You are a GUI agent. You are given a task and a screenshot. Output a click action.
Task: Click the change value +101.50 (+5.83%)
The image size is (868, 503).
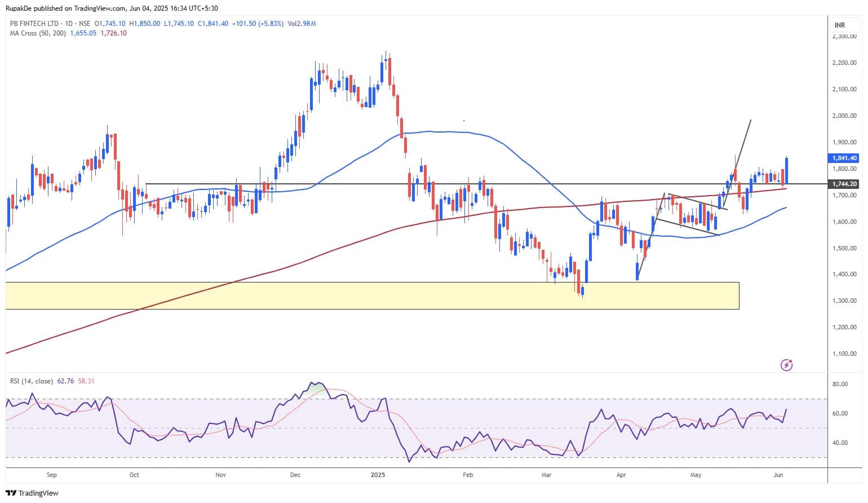point(257,24)
